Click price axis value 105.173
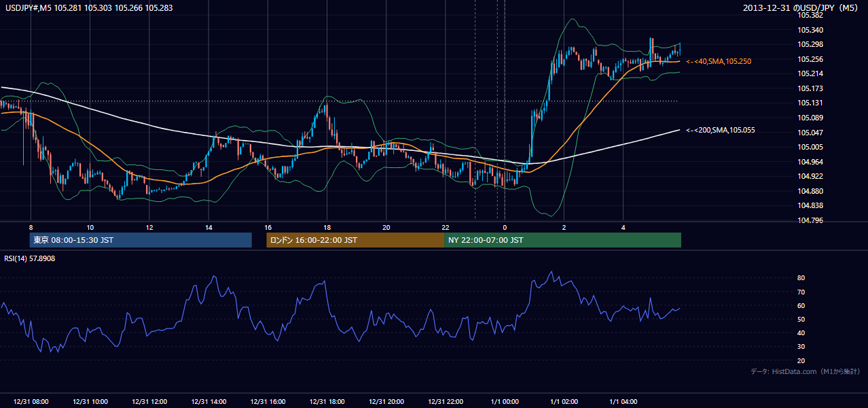This screenshot has width=868, height=408. pyautogui.click(x=810, y=88)
